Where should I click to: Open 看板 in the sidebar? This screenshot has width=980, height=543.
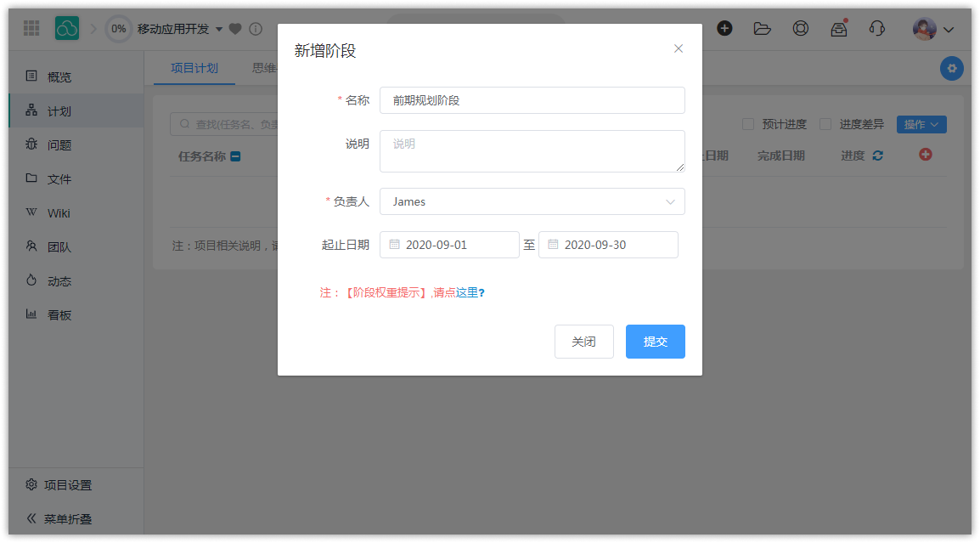(59, 314)
